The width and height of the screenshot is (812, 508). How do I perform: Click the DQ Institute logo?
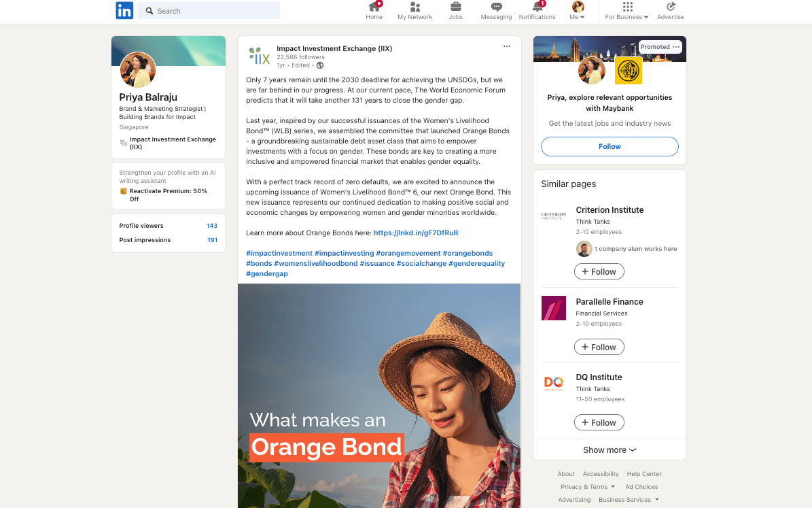coord(554,384)
